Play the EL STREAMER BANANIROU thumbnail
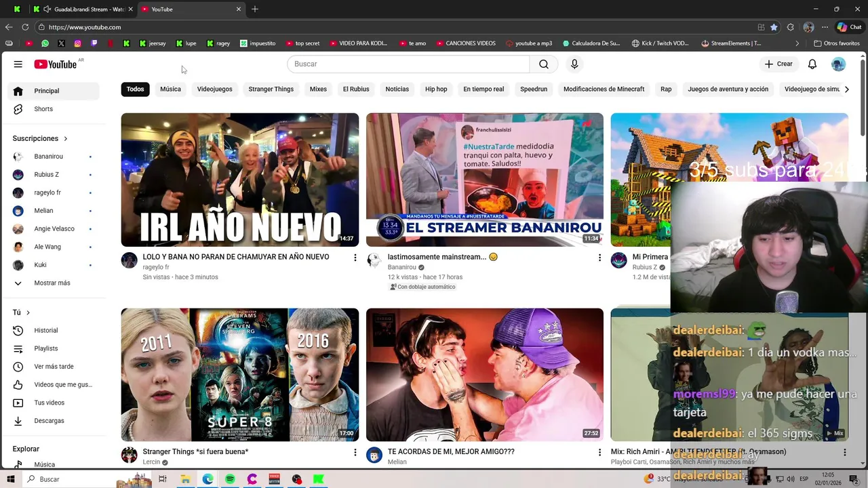Screen dimensions: 868x488 484,180
